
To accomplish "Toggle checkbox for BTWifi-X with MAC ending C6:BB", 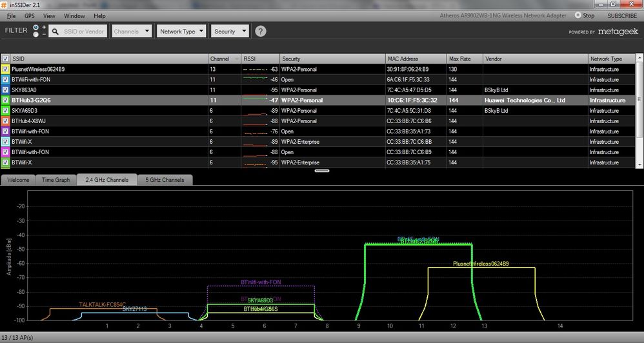I will 5,142.
